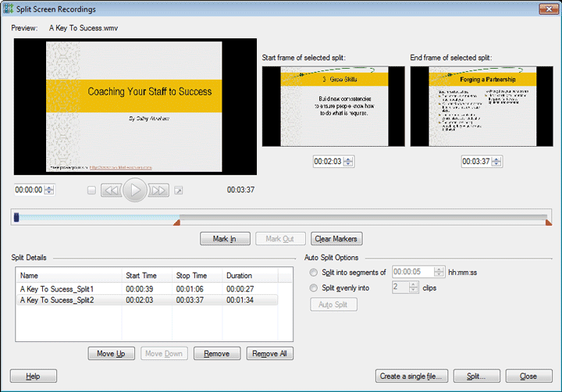Choose the 'Split evenly into' clips radio option
The height and width of the screenshot is (392, 562).
(314, 287)
